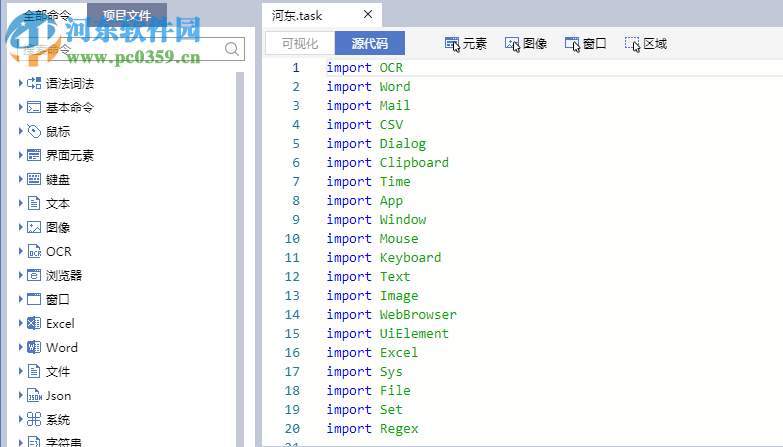Click the 系统 system category icon

34,419
